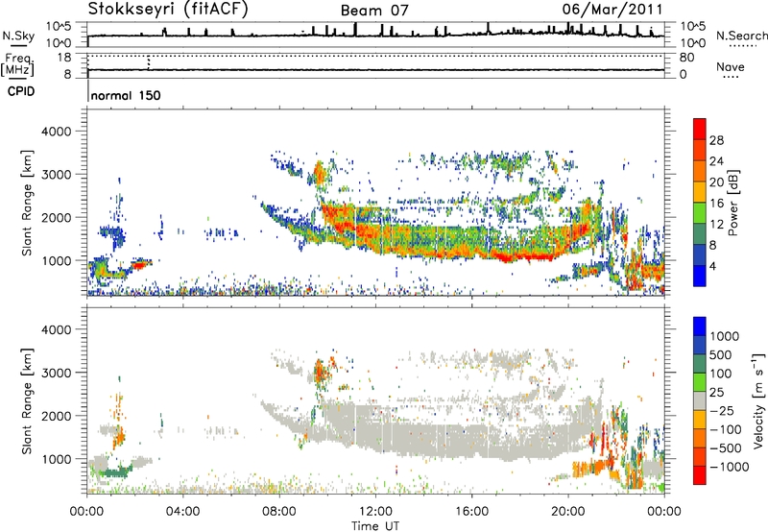Click the Nave legend label
The height and width of the screenshot is (532, 768).
(x=731, y=67)
